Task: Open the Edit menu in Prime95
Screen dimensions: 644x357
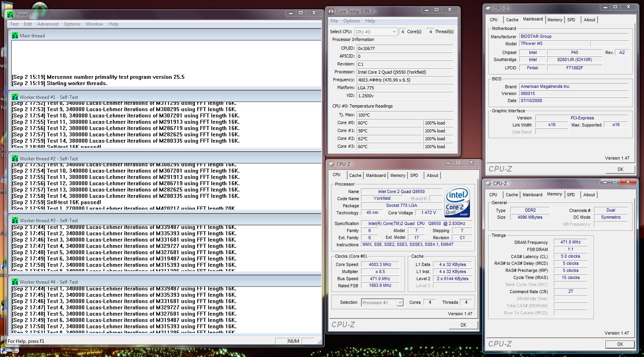Action: pos(28,24)
